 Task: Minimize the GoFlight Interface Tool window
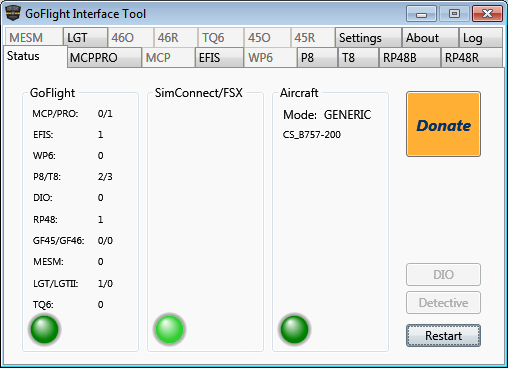pyautogui.click(x=421, y=14)
